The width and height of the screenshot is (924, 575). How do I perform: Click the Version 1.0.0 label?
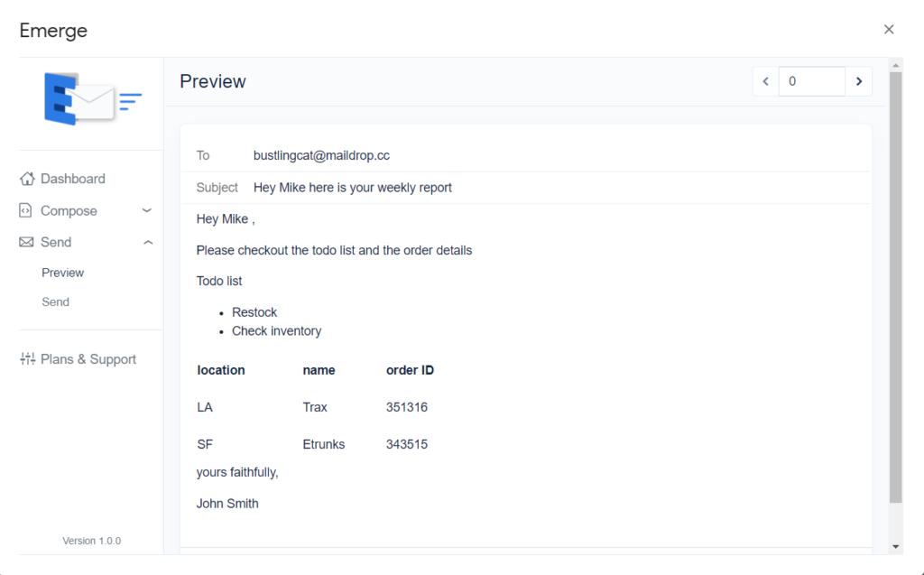pyautogui.click(x=91, y=541)
